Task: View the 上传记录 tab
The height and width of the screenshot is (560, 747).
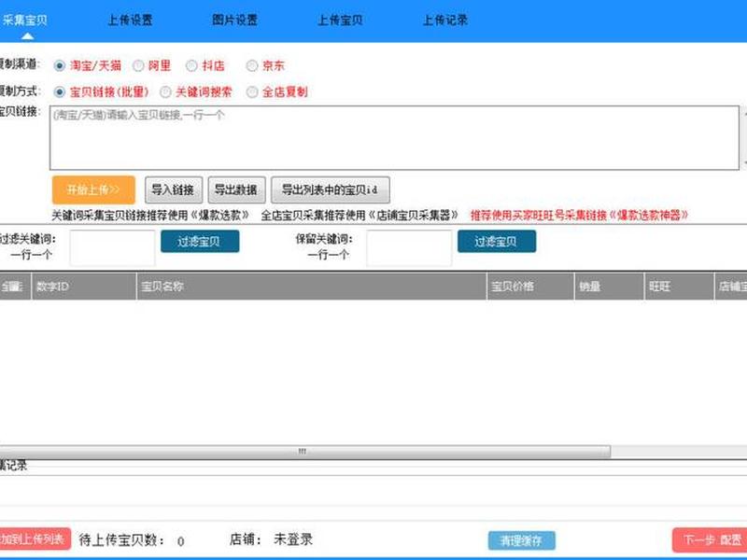Action: coord(445,20)
